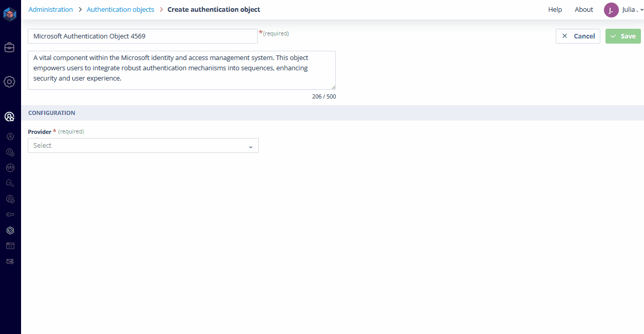Open the gavel hammer icon in sidebar
Image resolution: width=644 pixels, height=334 pixels.
pyautogui.click(x=10, y=183)
